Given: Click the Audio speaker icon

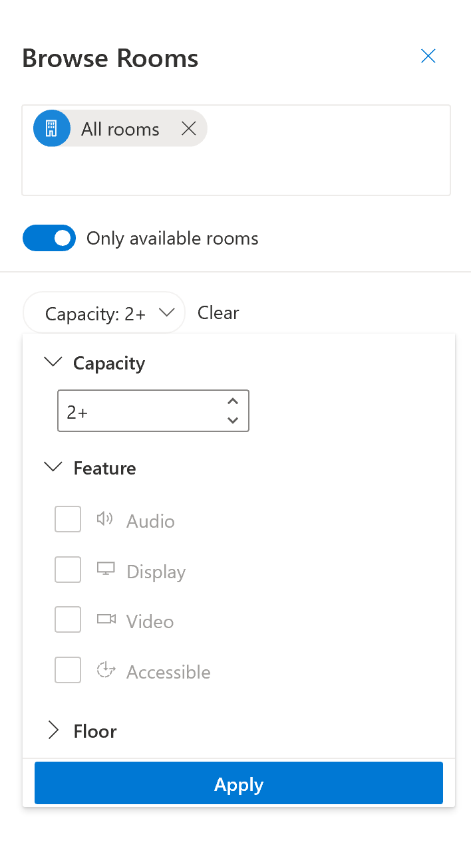Looking at the screenshot, I should [104, 519].
